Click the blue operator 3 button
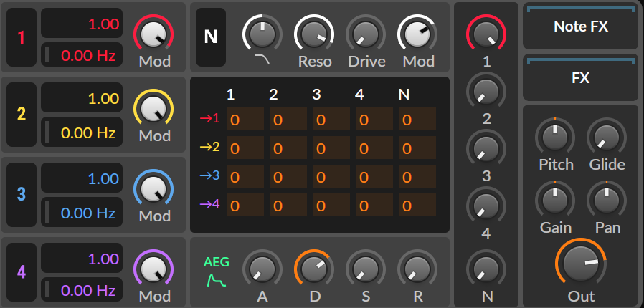644x308 pixels. 22,194
